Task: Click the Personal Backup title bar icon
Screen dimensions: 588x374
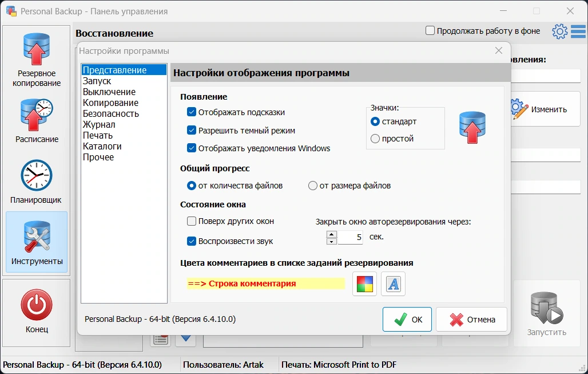Action: (11, 11)
